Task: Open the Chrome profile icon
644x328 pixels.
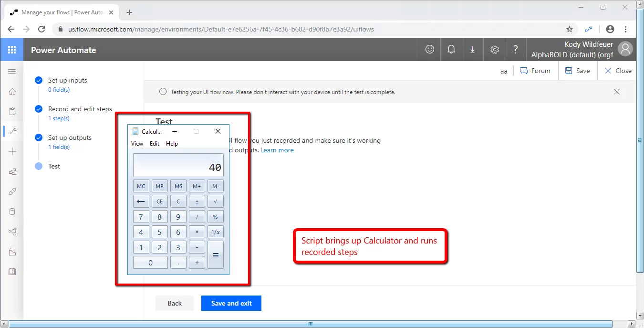Action: coord(610,29)
